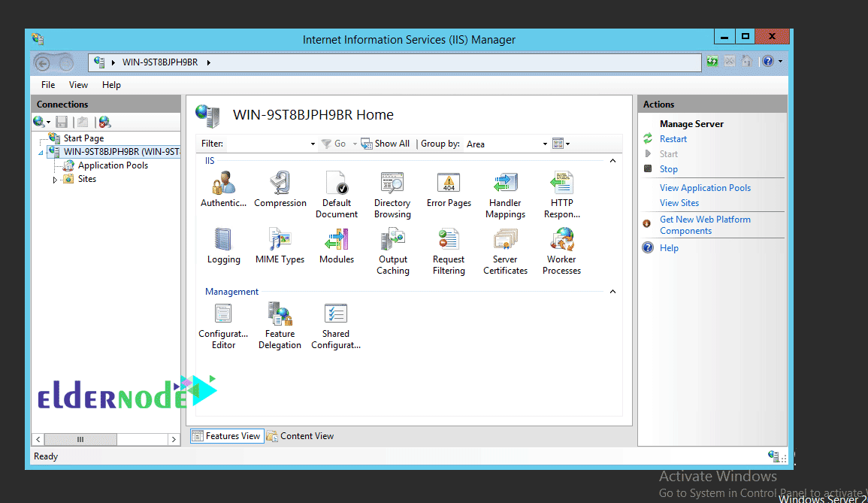
Task: Click Restart in Actions pane
Action: pos(673,139)
